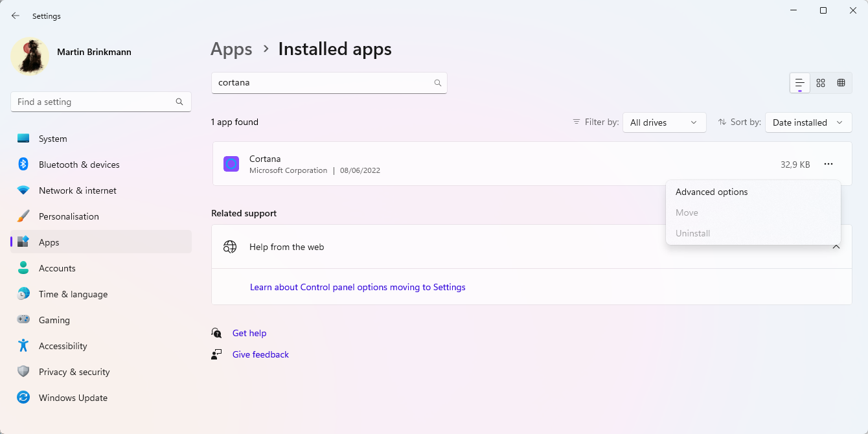Click the Get help headset icon

[216, 333]
